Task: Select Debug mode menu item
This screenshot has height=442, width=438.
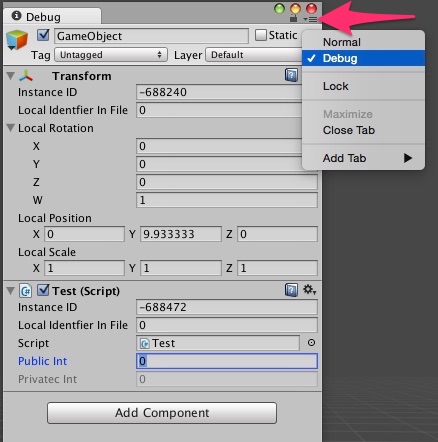Action: pyautogui.click(x=363, y=58)
